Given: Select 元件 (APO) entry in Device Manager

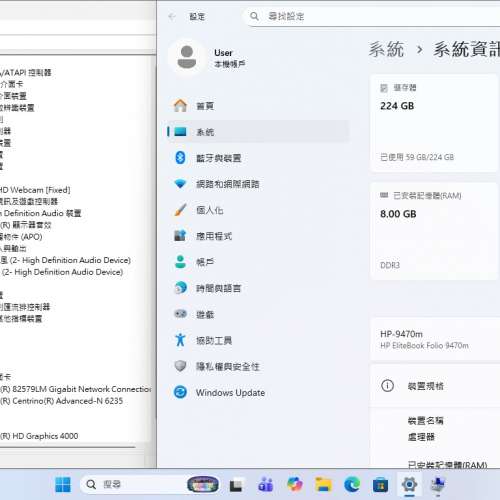Looking at the screenshot, I should (x=21, y=237).
